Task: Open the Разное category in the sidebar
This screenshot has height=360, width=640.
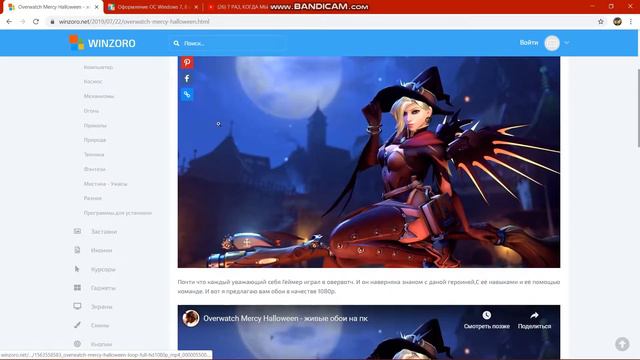Action: [93, 198]
